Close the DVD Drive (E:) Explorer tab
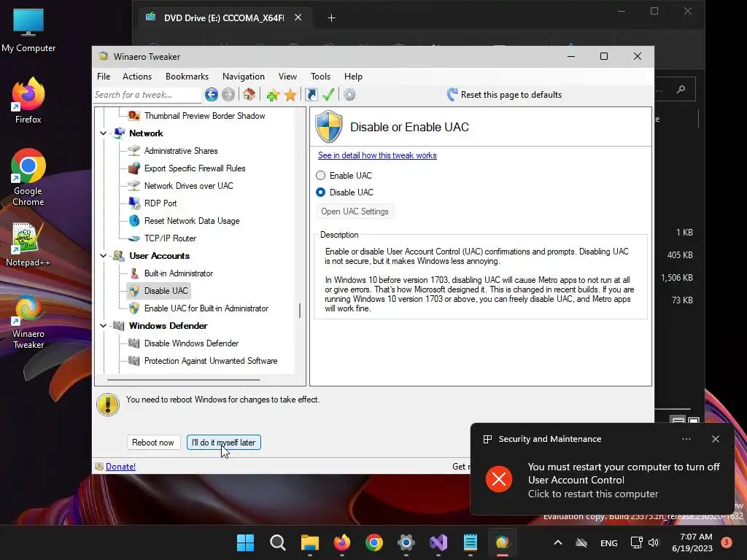747x560 pixels. pyautogui.click(x=298, y=17)
